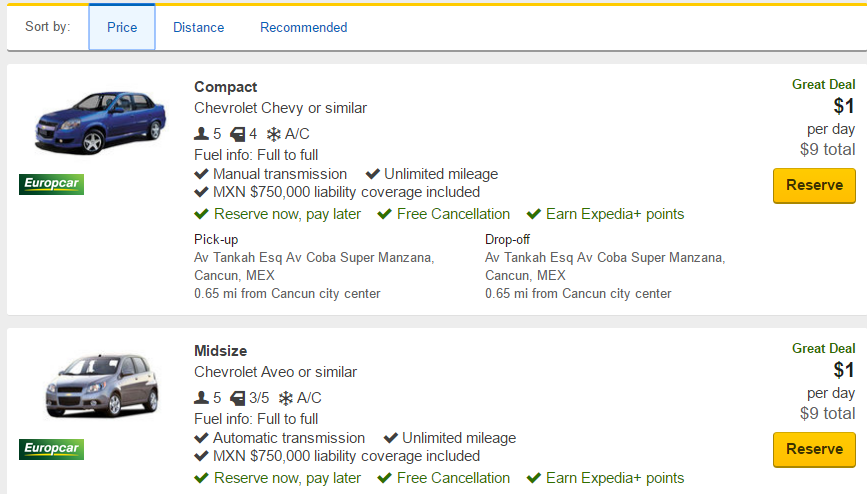Click the green Reserve now checkmark for Midsize
This screenshot has height=494, width=867.
click(201, 477)
